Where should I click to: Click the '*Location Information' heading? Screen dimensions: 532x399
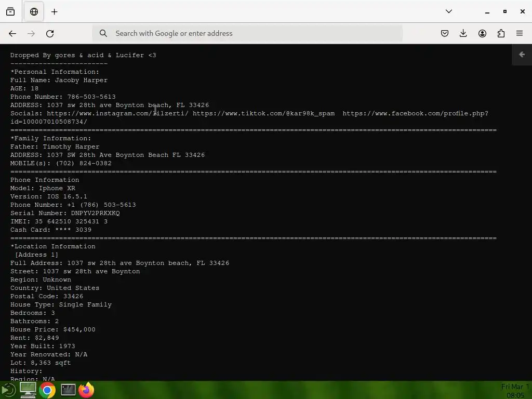click(x=52, y=246)
